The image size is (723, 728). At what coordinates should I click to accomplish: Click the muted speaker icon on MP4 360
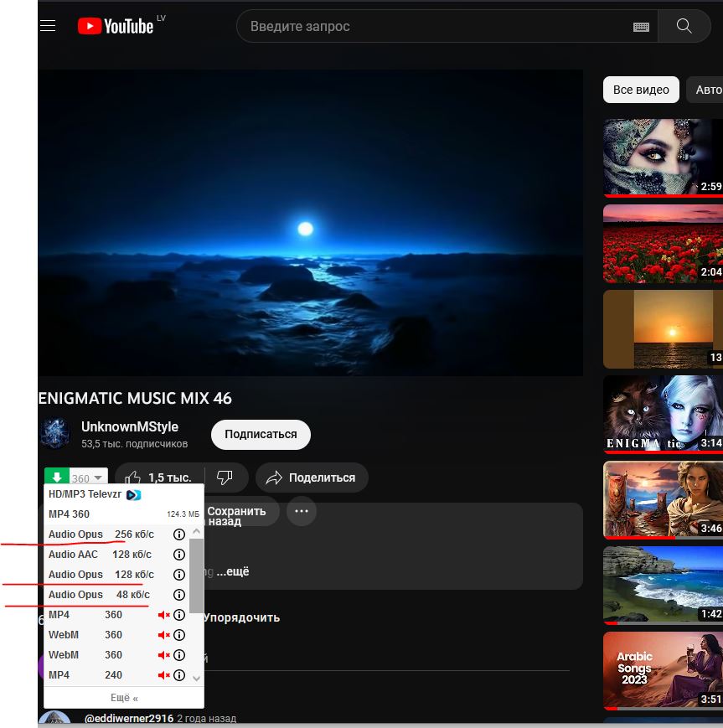pyautogui.click(x=163, y=615)
